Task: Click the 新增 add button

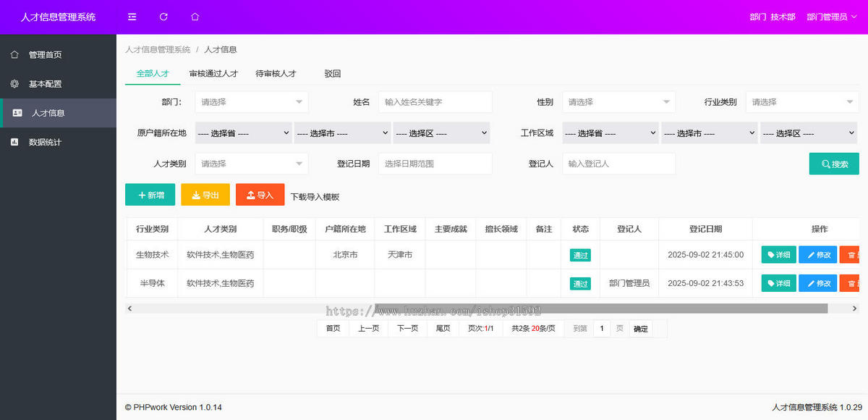Action: coord(150,195)
